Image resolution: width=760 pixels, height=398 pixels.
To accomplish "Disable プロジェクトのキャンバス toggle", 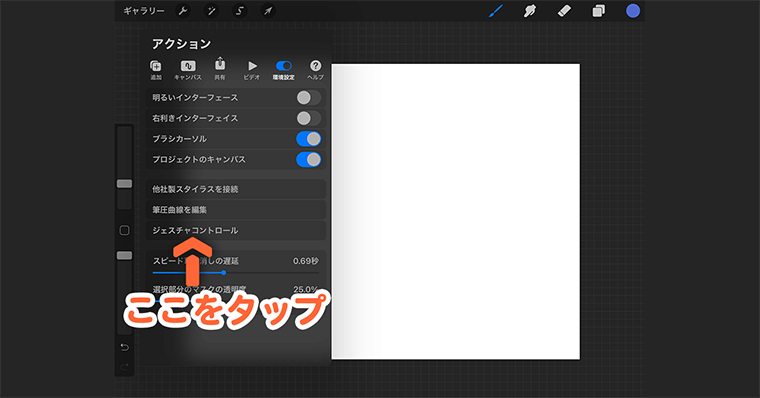I will coord(308,159).
